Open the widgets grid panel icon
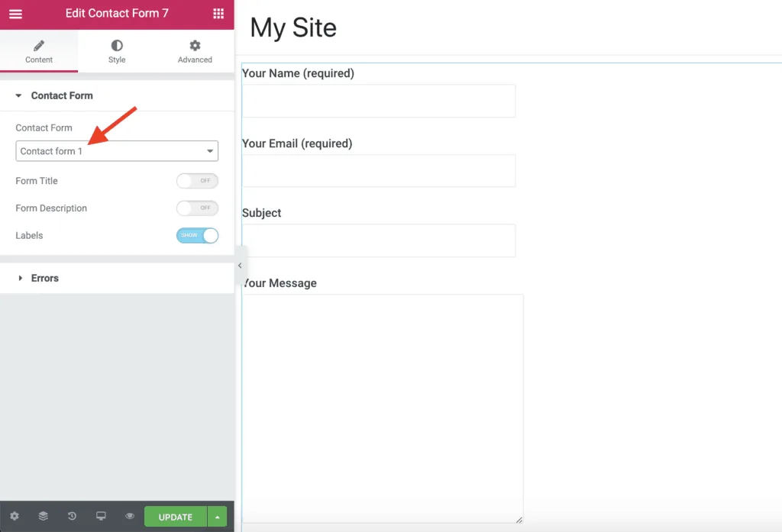Viewport: 782px width, 532px height. 218,14
